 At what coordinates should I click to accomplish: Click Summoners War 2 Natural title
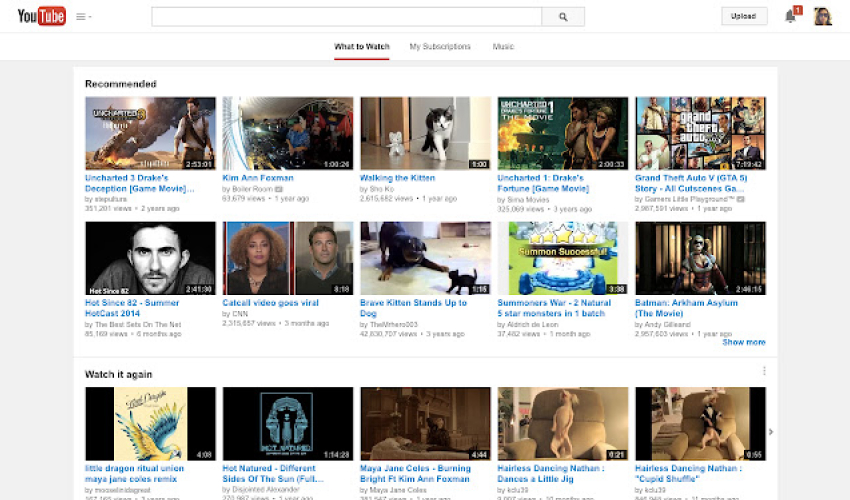click(x=554, y=308)
